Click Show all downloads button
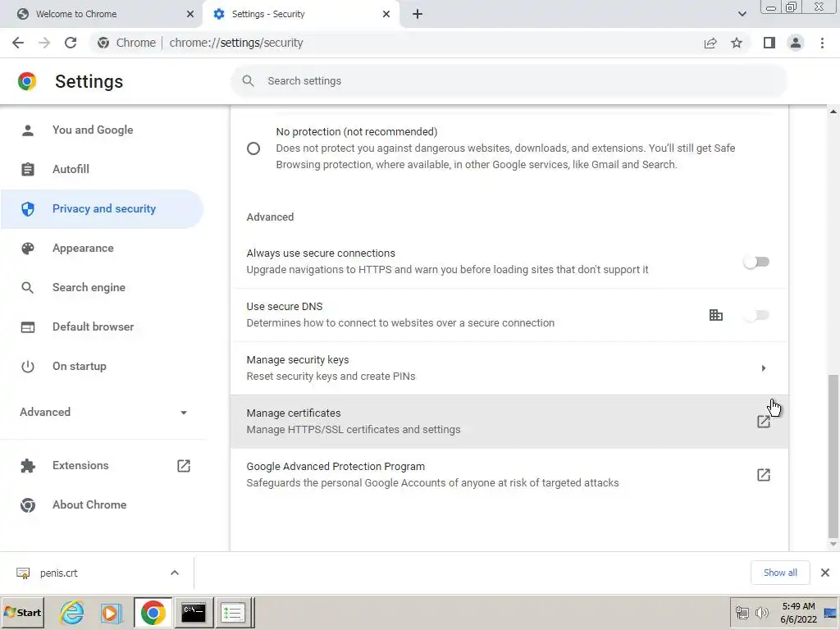Image resolution: width=840 pixels, height=630 pixels. 780,573
